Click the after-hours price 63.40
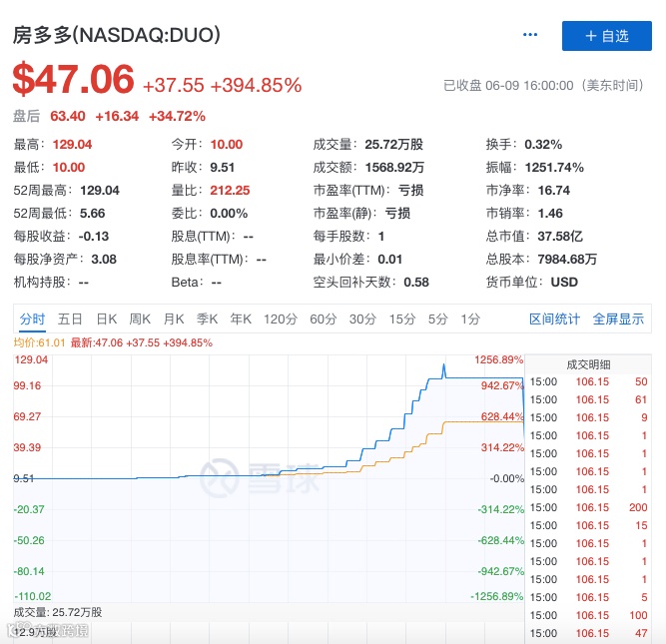 (68, 116)
